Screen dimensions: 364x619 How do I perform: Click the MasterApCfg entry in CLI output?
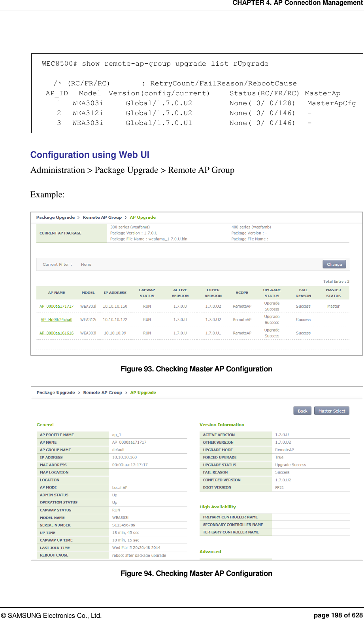tap(331, 103)
